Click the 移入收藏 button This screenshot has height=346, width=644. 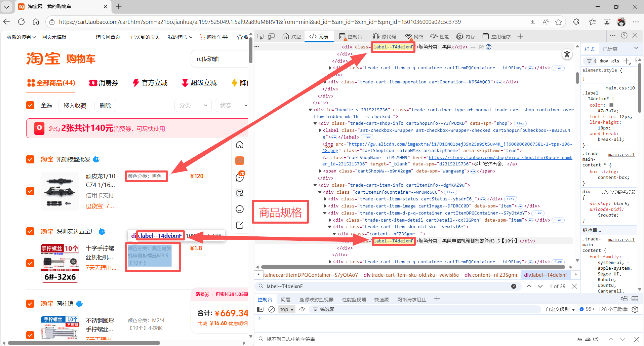pyautogui.click(x=75, y=105)
